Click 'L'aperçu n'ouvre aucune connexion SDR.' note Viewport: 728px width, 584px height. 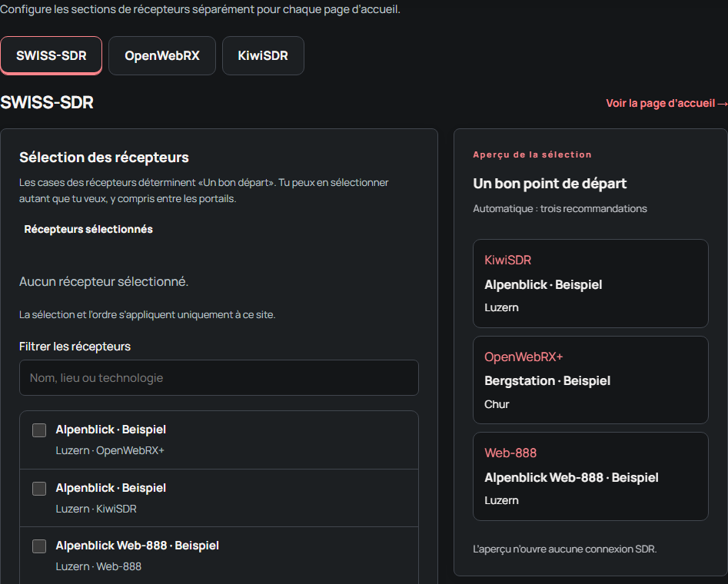[564, 549]
